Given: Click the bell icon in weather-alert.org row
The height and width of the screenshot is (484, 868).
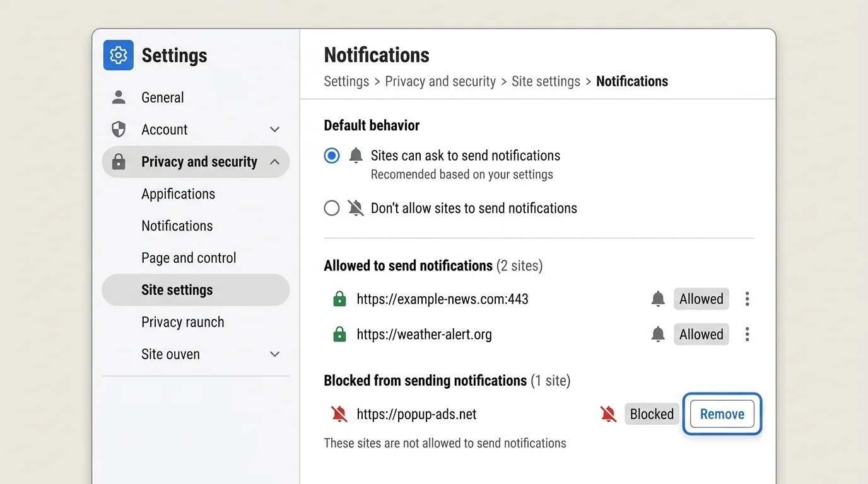Looking at the screenshot, I should point(658,334).
